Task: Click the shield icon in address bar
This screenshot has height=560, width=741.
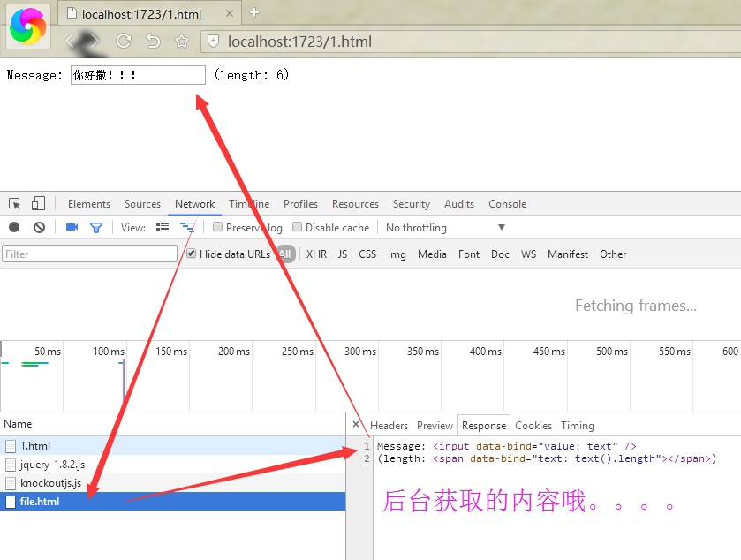Action: point(213,42)
